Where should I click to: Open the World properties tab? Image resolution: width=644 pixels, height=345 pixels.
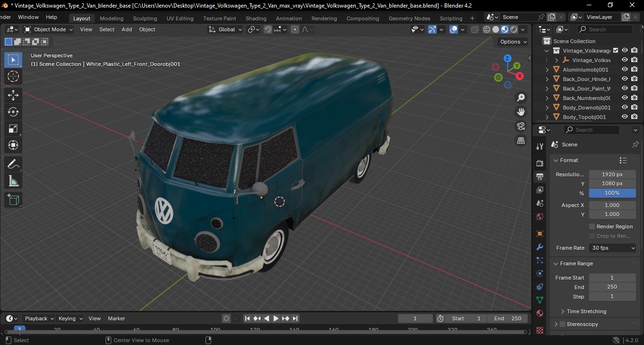pyautogui.click(x=540, y=217)
